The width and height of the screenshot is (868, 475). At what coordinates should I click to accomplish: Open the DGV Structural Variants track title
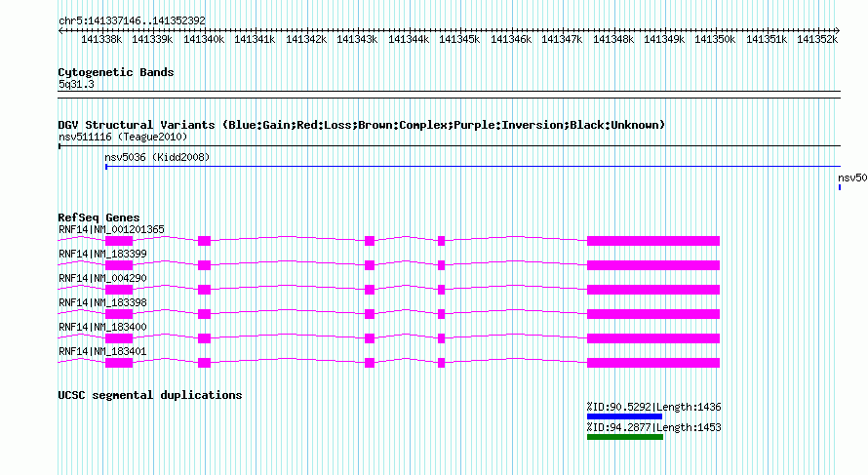[x=362, y=125]
